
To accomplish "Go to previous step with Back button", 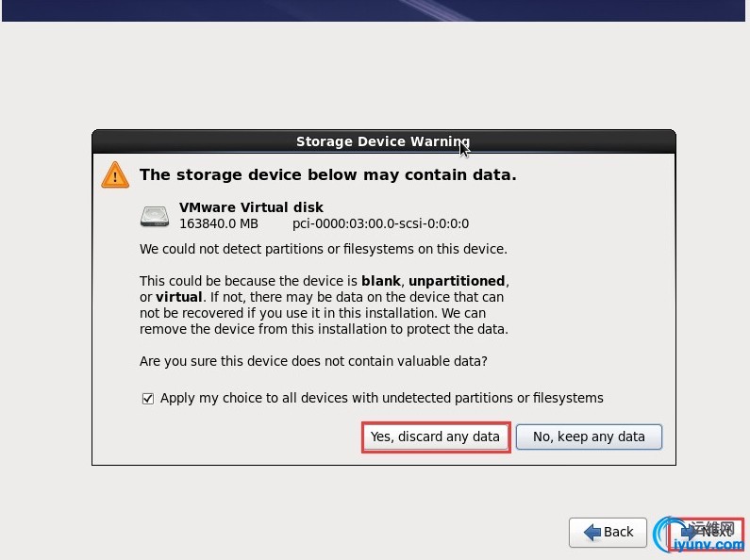I will pos(608,533).
